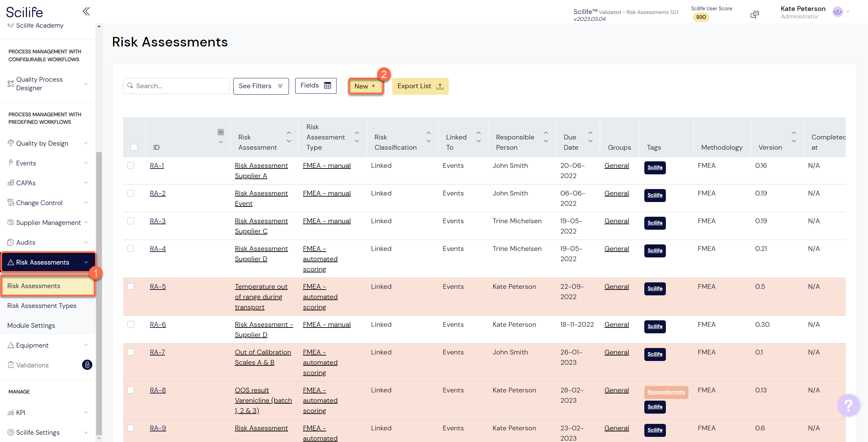Viewport: 868px width, 442px height.
Task: Expand the Supplier Management section
Action: pyautogui.click(x=48, y=223)
